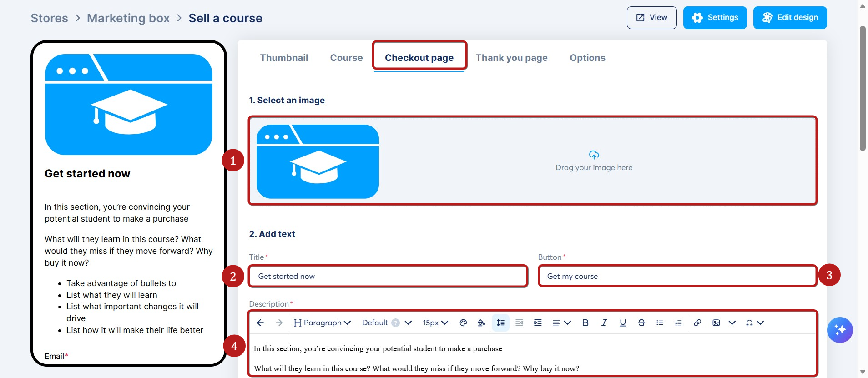Click the Edit design button
868x378 pixels.
pyautogui.click(x=790, y=18)
